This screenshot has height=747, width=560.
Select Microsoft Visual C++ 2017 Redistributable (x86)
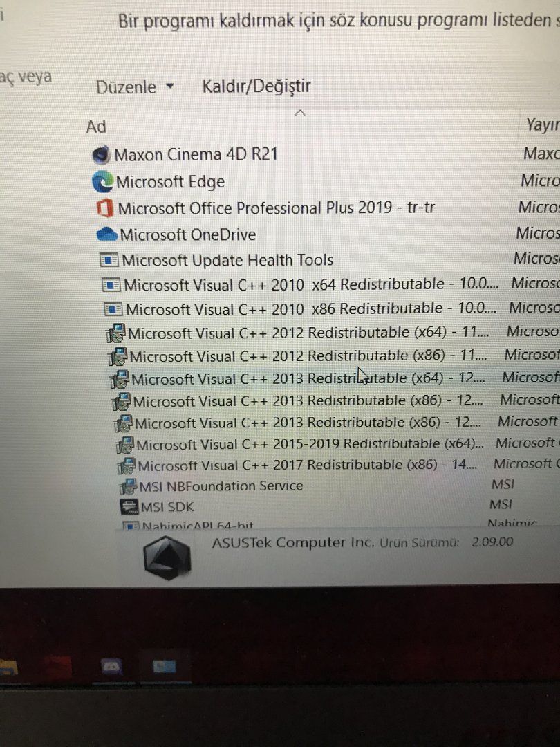tap(298, 465)
